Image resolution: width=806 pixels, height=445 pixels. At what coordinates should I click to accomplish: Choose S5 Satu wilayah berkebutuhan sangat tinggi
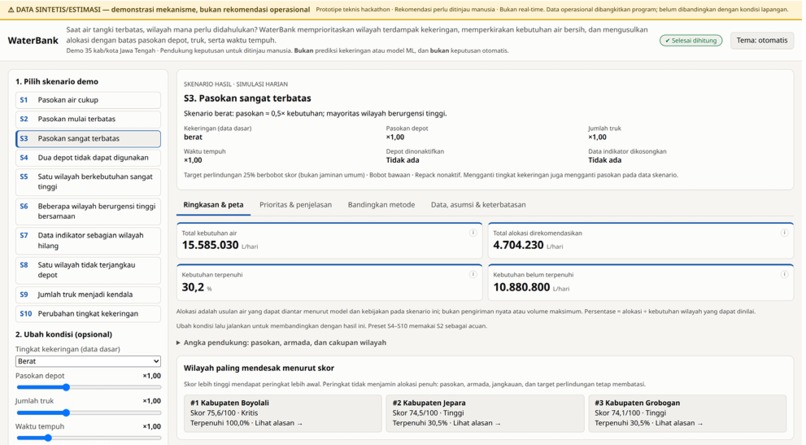pyautogui.click(x=88, y=181)
